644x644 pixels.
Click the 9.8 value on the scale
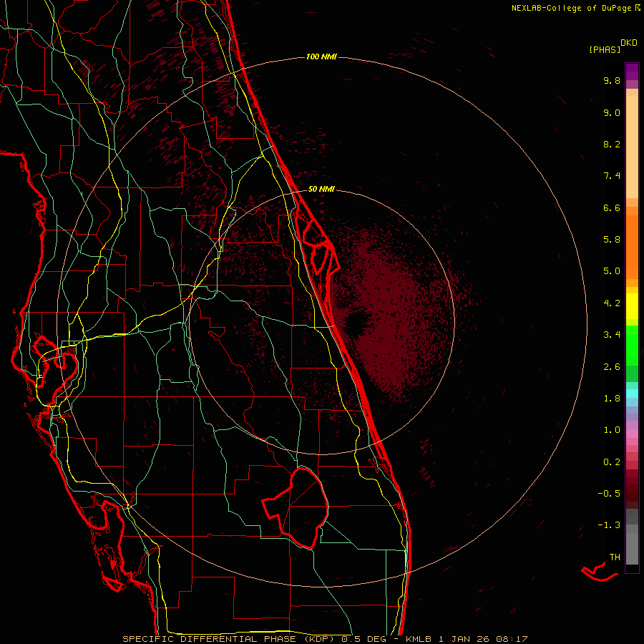(x=612, y=80)
